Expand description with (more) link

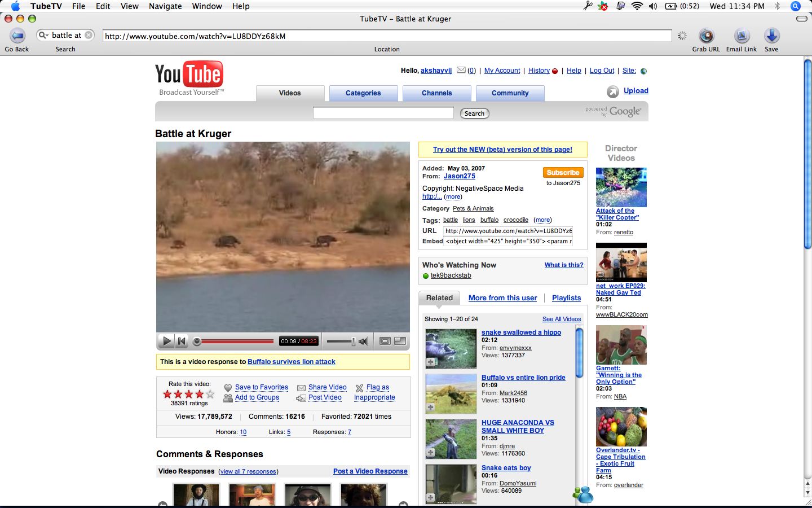[x=453, y=197]
